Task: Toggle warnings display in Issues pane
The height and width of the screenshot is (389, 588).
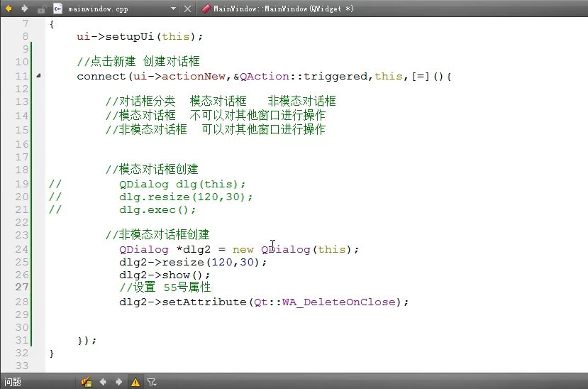Action: coord(135,382)
